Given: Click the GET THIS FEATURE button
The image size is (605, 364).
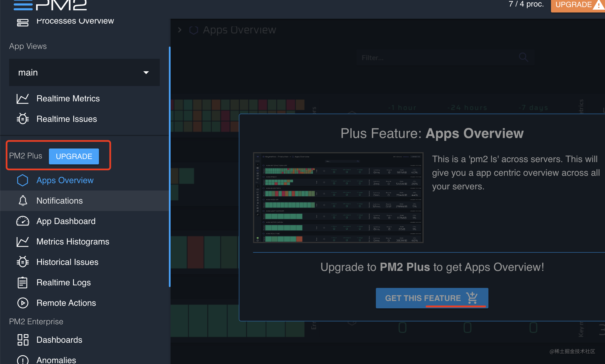Looking at the screenshot, I should coord(432,298).
